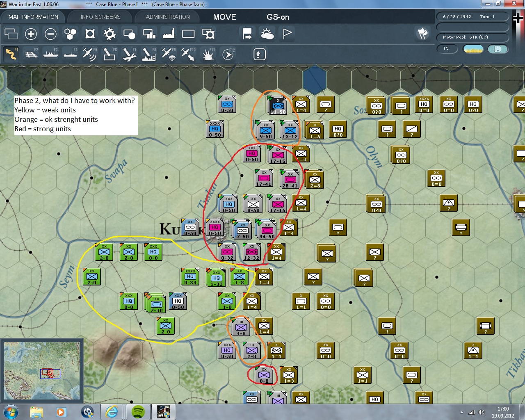Select the panzer unit labeled 28-41
The height and width of the screenshot is (420, 525).
290,179
